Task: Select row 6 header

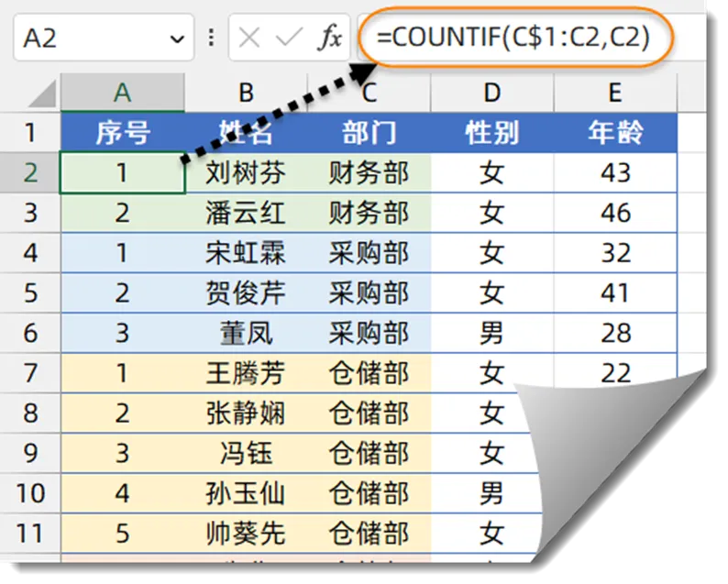Action: coord(30,333)
